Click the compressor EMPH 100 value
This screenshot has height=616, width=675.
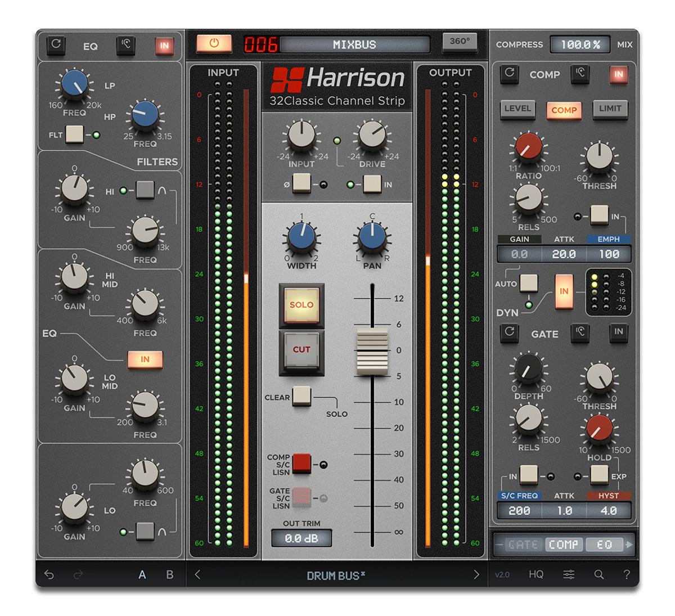coord(609,254)
